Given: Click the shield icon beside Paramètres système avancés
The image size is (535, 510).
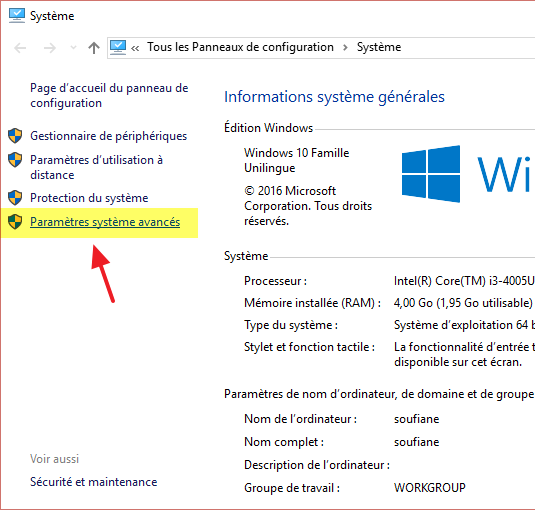Looking at the screenshot, I should click(15, 222).
